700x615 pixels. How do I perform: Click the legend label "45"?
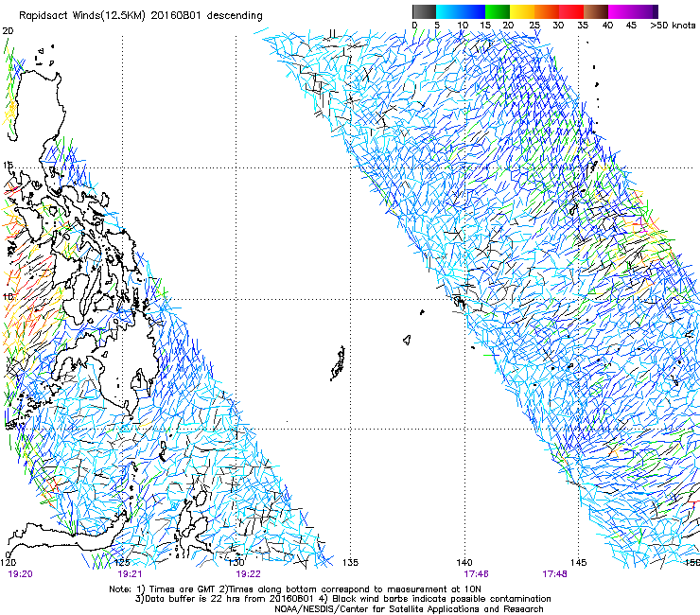click(x=631, y=25)
